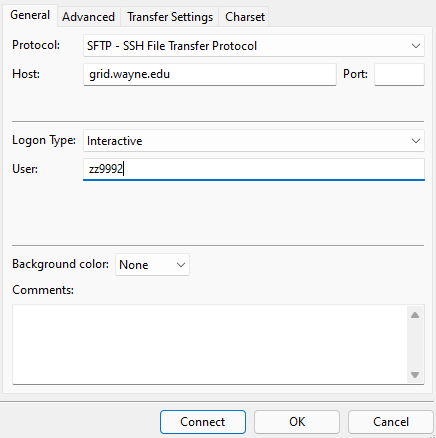Open the Transfer Settings tab
Viewport: 436px width, 438px height.
point(170,17)
